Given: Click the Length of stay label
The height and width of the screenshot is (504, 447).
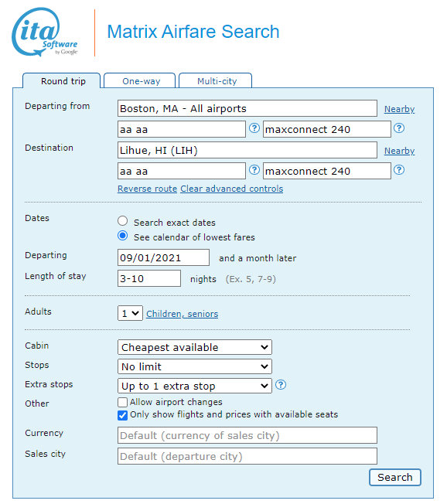Looking at the screenshot, I should [56, 276].
